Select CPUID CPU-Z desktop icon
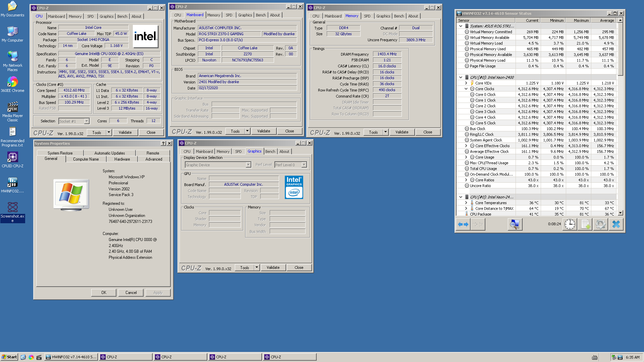 coord(12,159)
